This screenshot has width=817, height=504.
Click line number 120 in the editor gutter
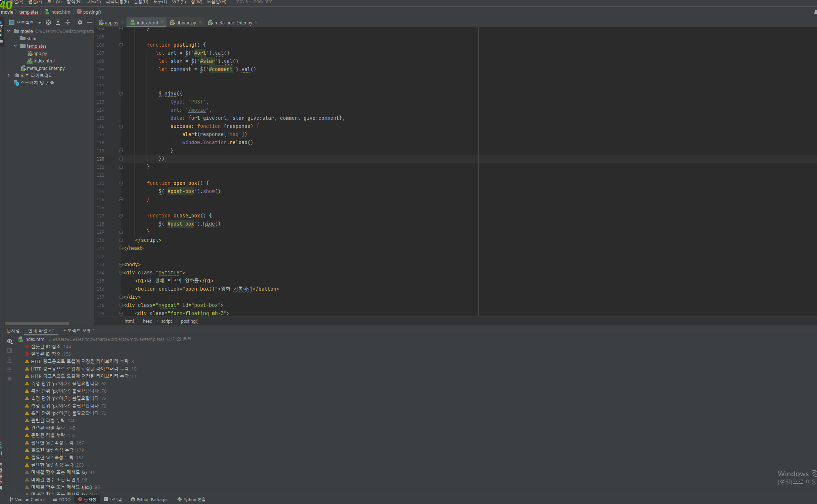[x=101, y=159]
